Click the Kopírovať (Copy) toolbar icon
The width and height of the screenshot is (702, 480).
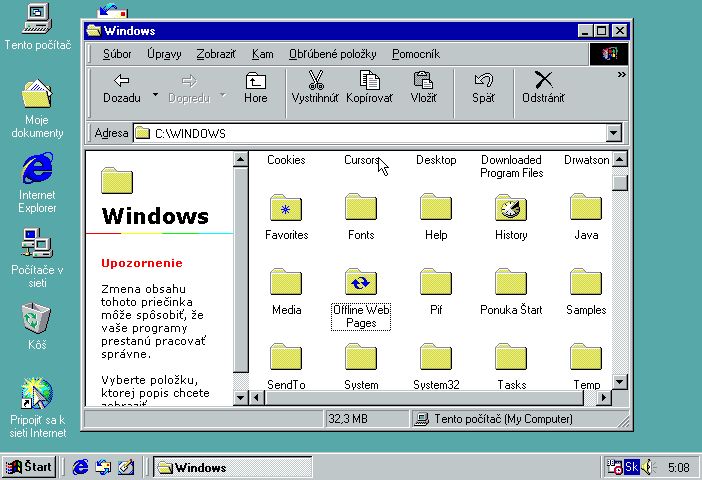pyautogui.click(x=369, y=81)
